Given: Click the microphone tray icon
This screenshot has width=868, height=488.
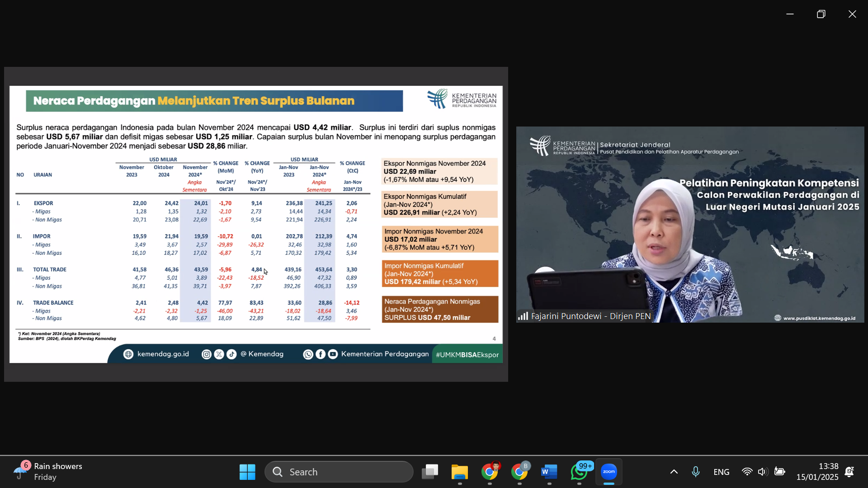Looking at the screenshot, I should (x=695, y=472).
